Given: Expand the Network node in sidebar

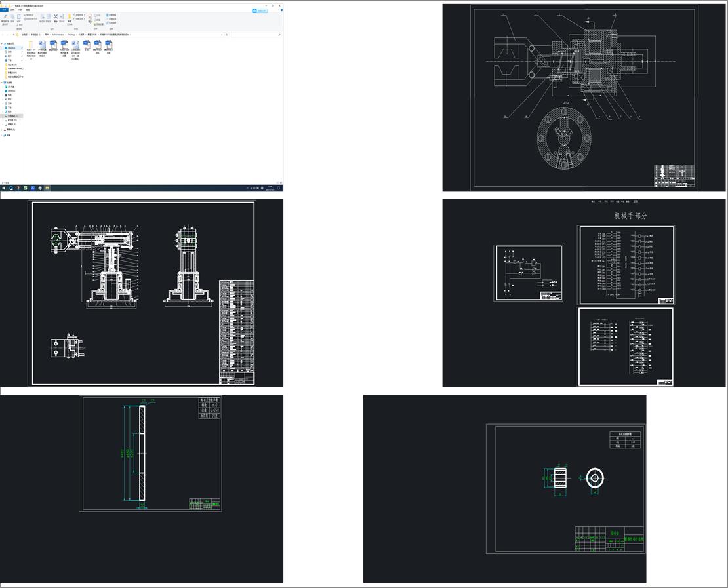Looking at the screenshot, I should point(2,135).
